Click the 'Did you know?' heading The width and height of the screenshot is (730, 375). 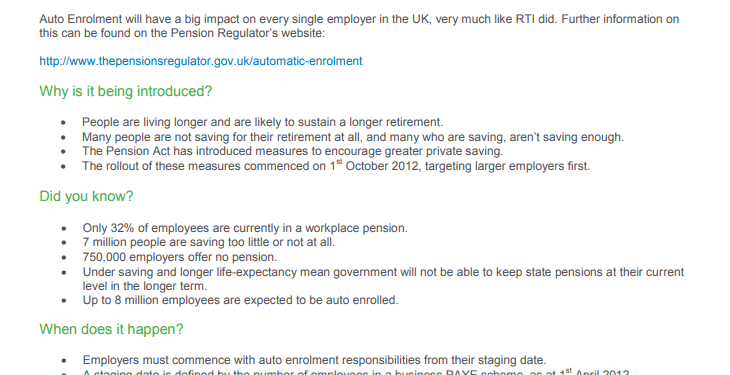tap(86, 196)
